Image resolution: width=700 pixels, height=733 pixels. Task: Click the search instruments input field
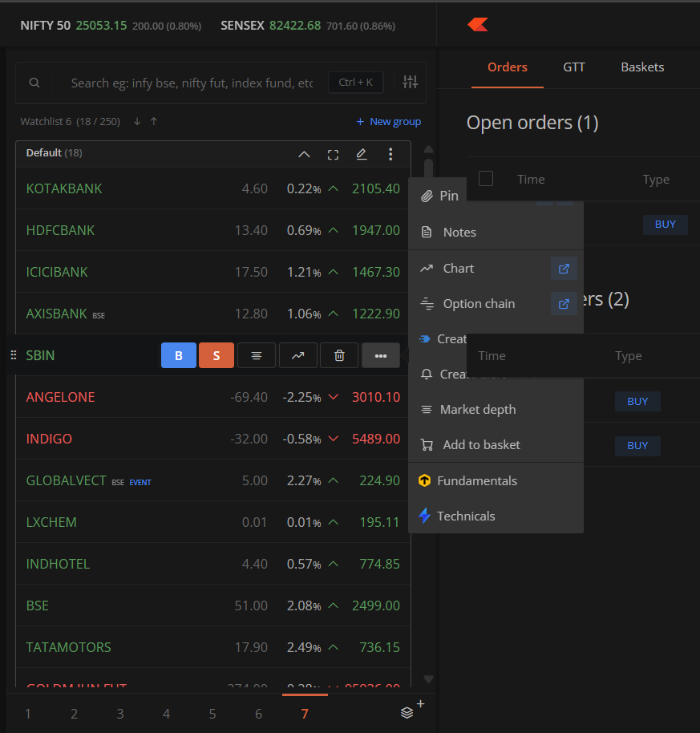click(x=192, y=83)
